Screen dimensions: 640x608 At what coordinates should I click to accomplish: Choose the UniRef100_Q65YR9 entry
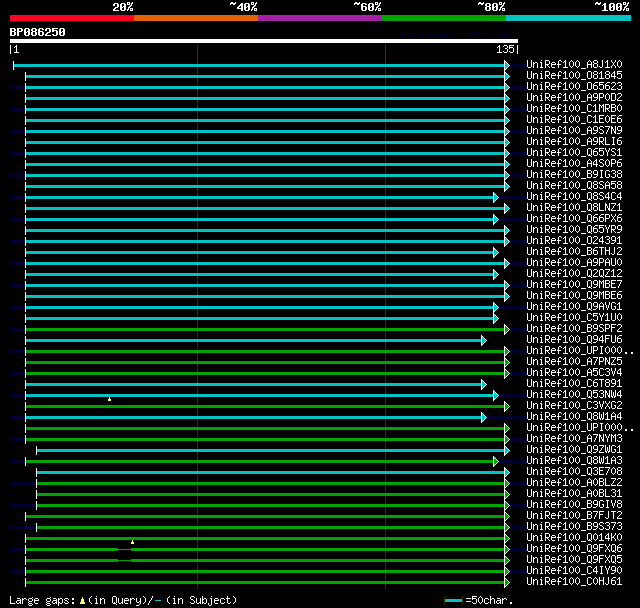pyautogui.click(x=574, y=230)
